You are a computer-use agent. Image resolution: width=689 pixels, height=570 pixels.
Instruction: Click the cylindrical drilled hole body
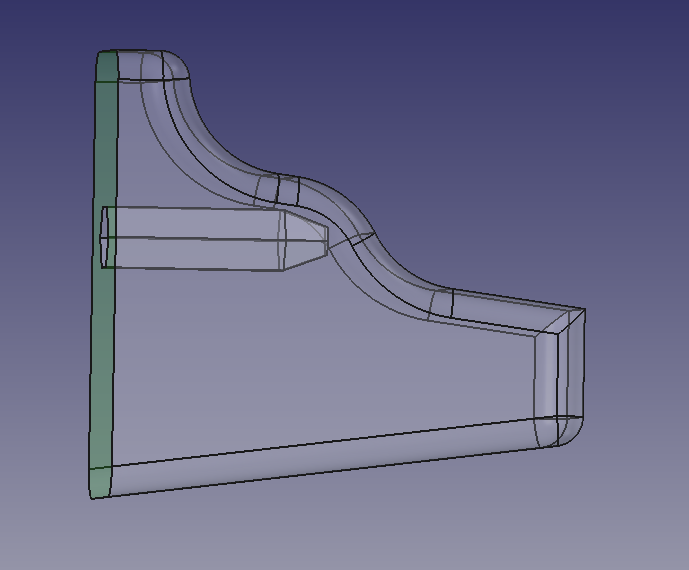point(193,238)
